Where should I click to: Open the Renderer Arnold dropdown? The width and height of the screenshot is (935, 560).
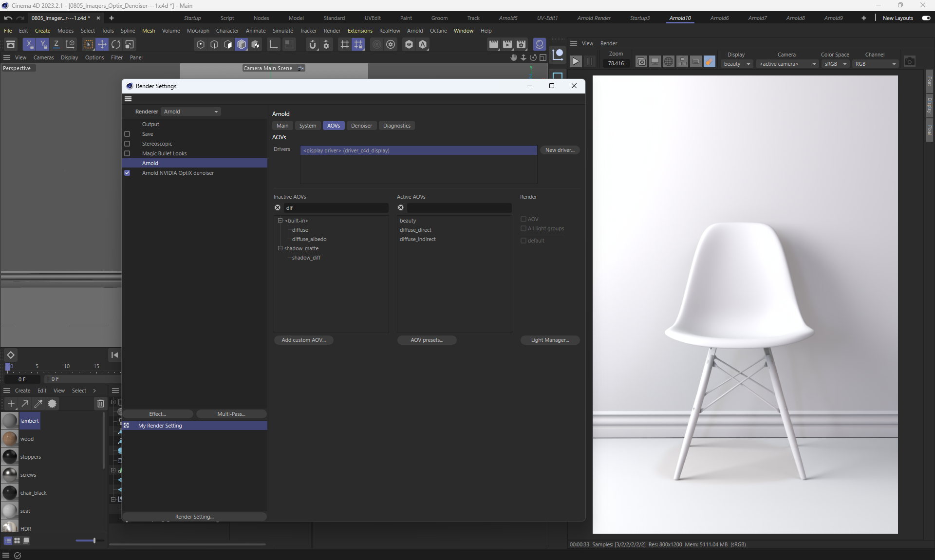tap(191, 112)
